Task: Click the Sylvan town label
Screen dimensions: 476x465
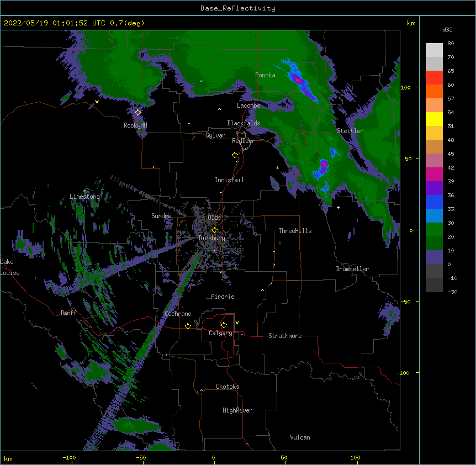Action: point(215,135)
